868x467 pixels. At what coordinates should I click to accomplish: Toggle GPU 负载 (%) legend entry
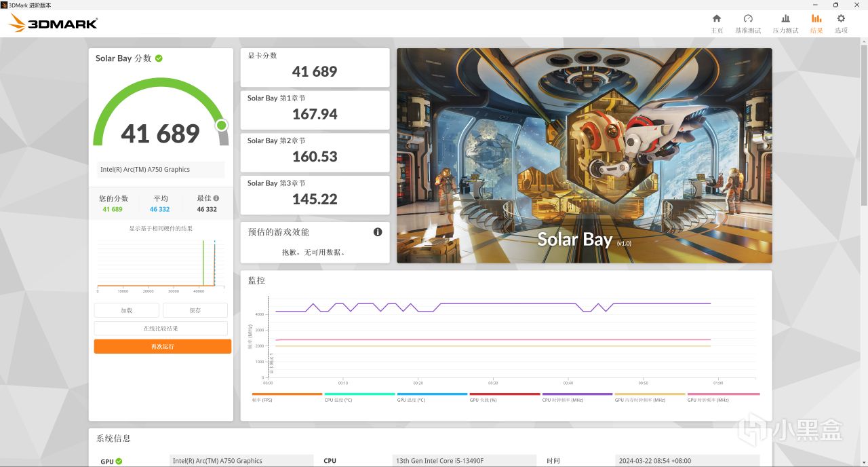click(x=505, y=397)
